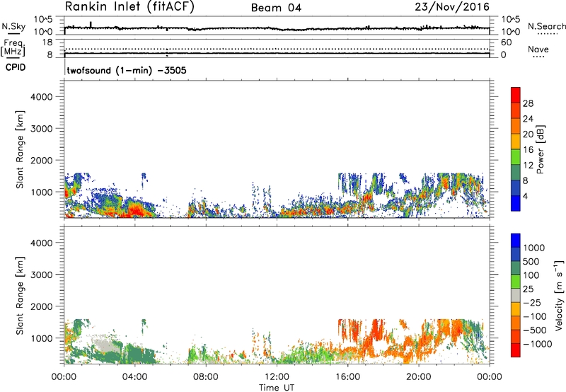Image resolution: width=566 pixels, height=392 pixels.
Task: Click the "18" tick left of frequency panel
Action: coord(47,42)
